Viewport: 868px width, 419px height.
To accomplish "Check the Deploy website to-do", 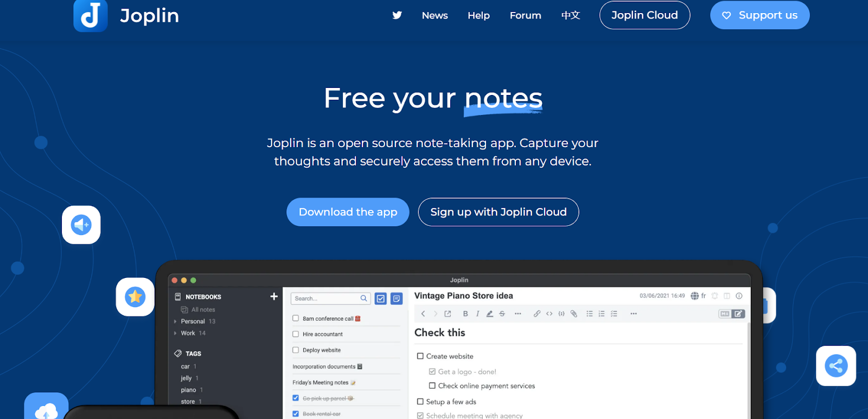I will (x=296, y=350).
